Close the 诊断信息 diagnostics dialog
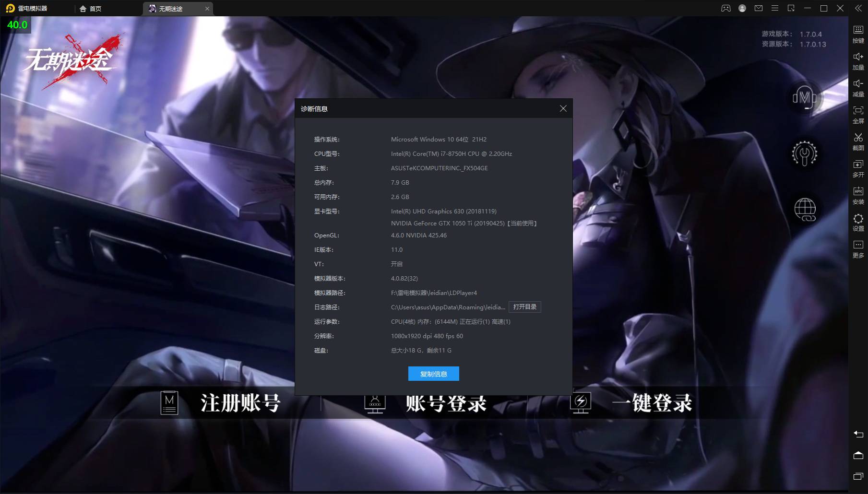The image size is (868, 494). [563, 109]
